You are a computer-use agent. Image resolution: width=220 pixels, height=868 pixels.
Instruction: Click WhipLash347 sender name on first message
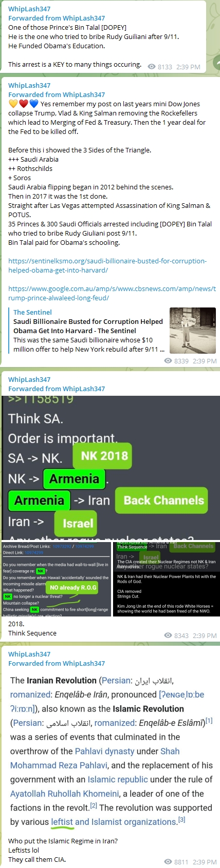[x=29, y=9]
